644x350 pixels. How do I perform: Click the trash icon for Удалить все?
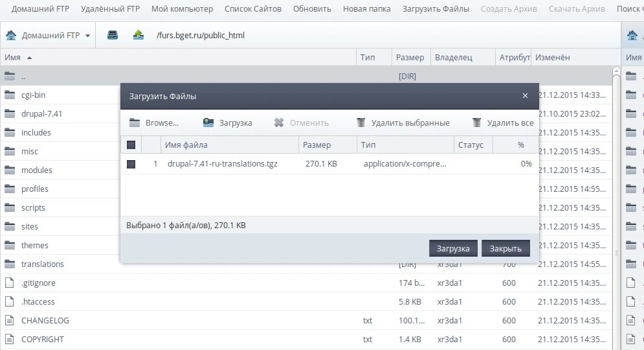click(476, 122)
